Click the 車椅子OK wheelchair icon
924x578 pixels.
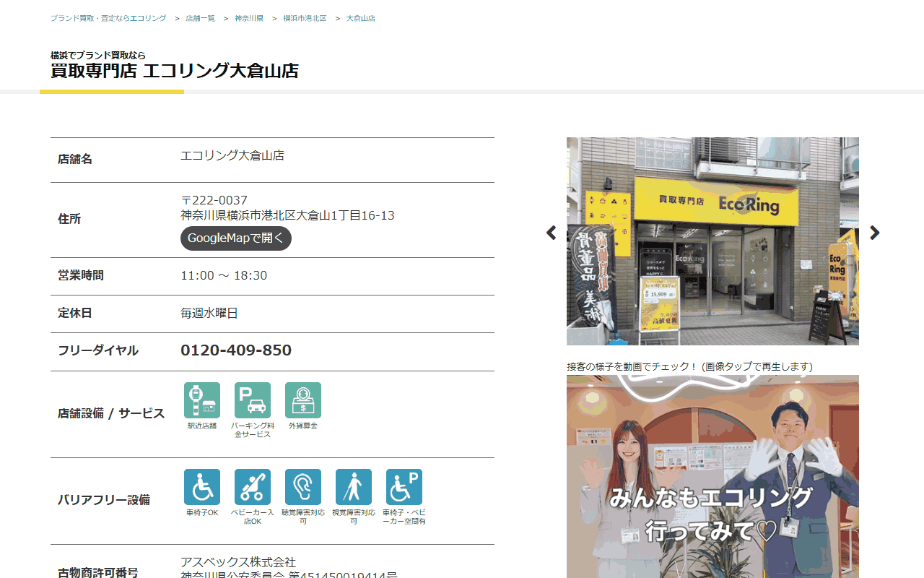(202, 487)
